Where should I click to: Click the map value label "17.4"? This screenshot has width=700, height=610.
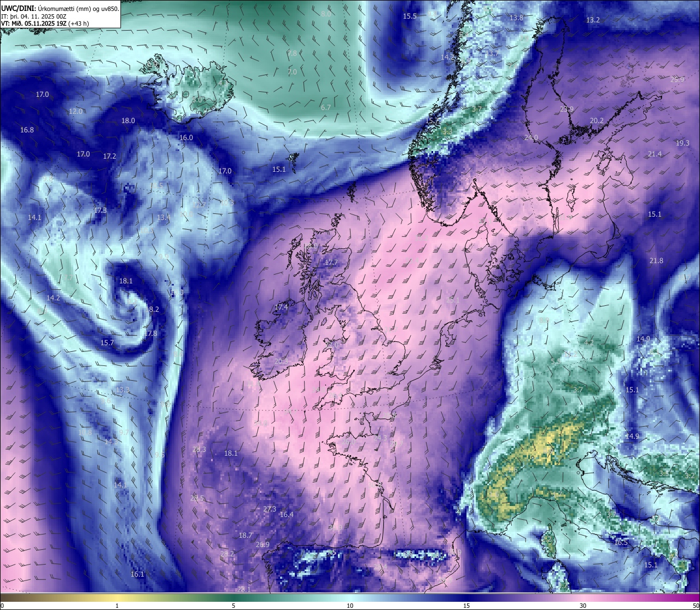[x=281, y=308]
